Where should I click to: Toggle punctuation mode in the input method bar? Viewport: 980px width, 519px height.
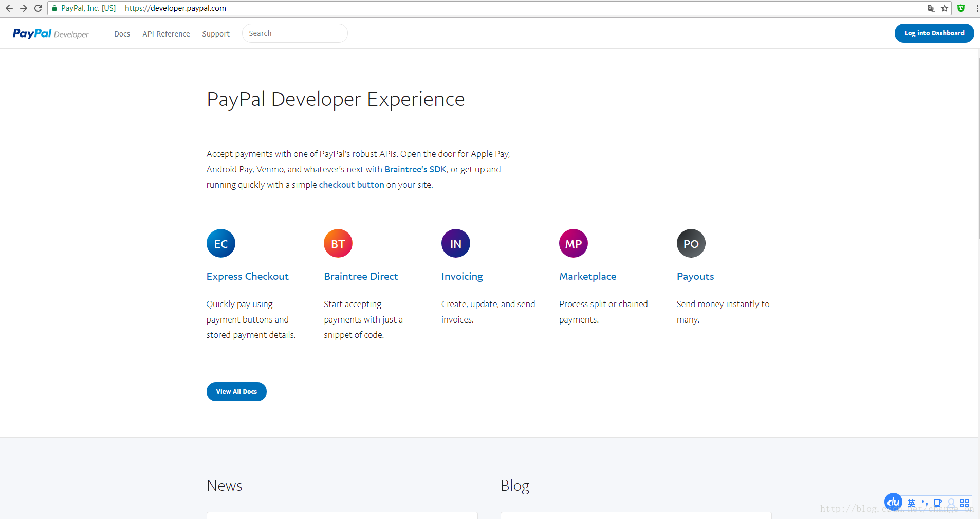[x=924, y=503]
